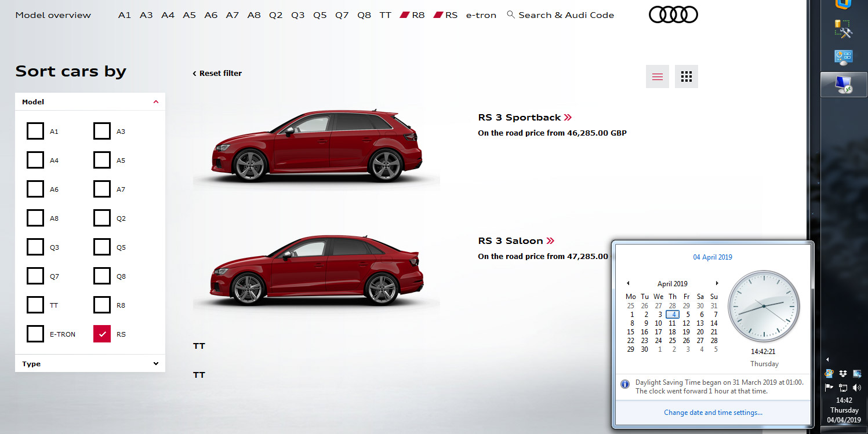Check the A5 model checkbox

pos(102,160)
